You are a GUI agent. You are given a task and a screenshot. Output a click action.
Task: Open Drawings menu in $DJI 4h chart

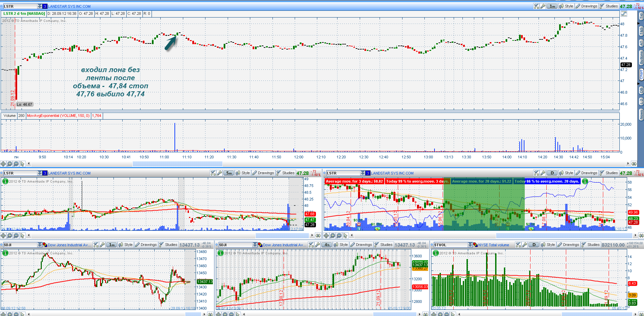point(361,245)
